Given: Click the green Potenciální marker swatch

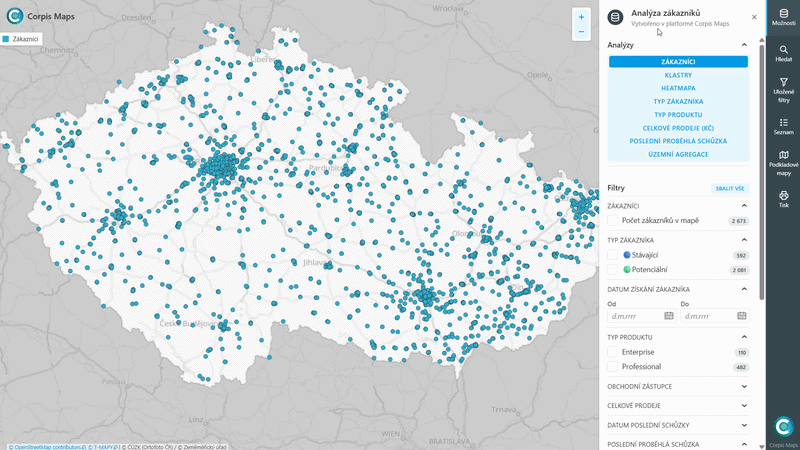Looking at the screenshot, I should pyautogui.click(x=627, y=269).
